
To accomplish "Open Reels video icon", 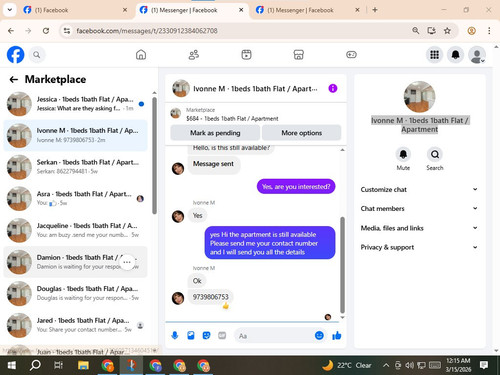I will click(246, 55).
